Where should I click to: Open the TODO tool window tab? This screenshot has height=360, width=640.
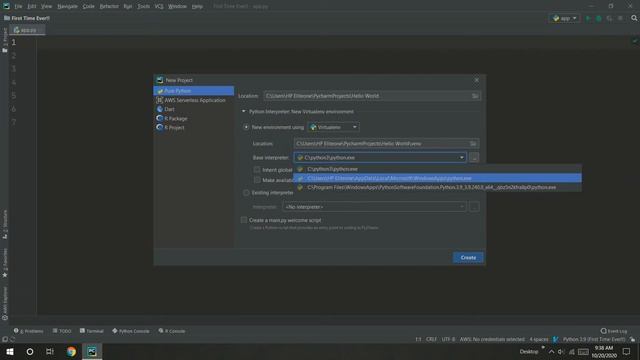(62, 331)
